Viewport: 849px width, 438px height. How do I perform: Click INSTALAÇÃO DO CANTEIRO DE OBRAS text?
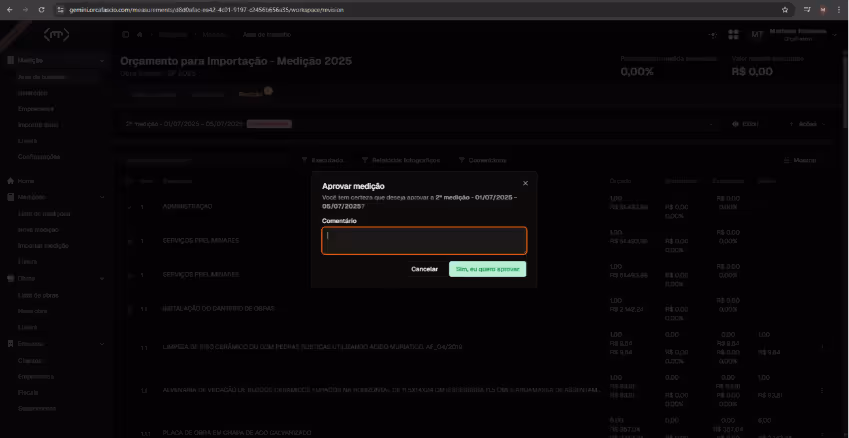(x=218, y=309)
